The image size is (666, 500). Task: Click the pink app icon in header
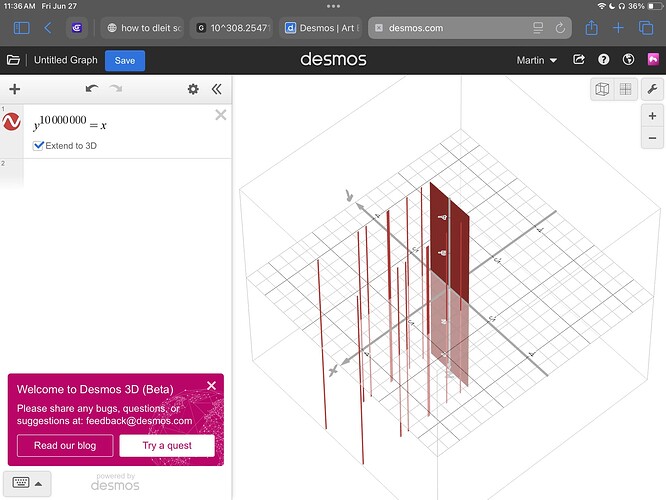(x=653, y=59)
